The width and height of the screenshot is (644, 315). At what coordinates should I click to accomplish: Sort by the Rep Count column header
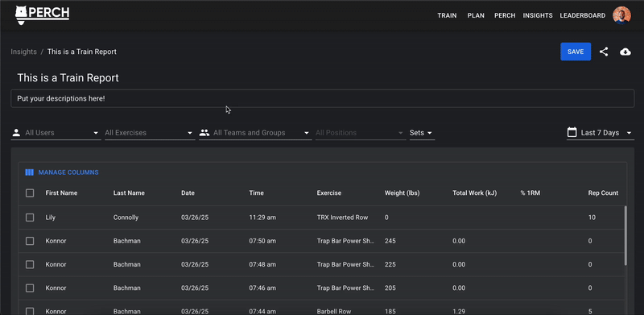point(603,193)
